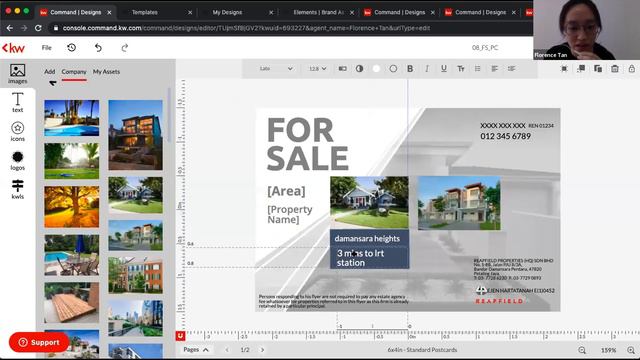640x360 pixels.
Task: Go to the next page arrow
Action: click(262, 350)
